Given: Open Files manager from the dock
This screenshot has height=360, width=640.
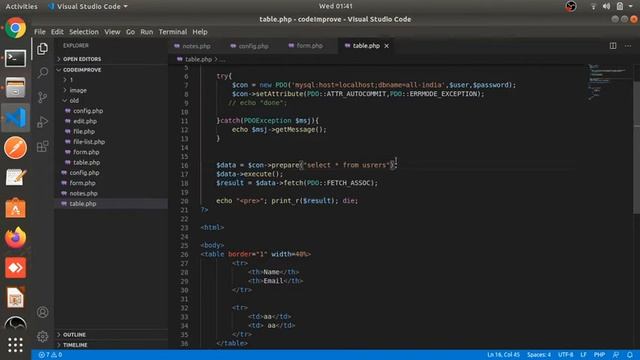Looking at the screenshot, I should point(16,88).
